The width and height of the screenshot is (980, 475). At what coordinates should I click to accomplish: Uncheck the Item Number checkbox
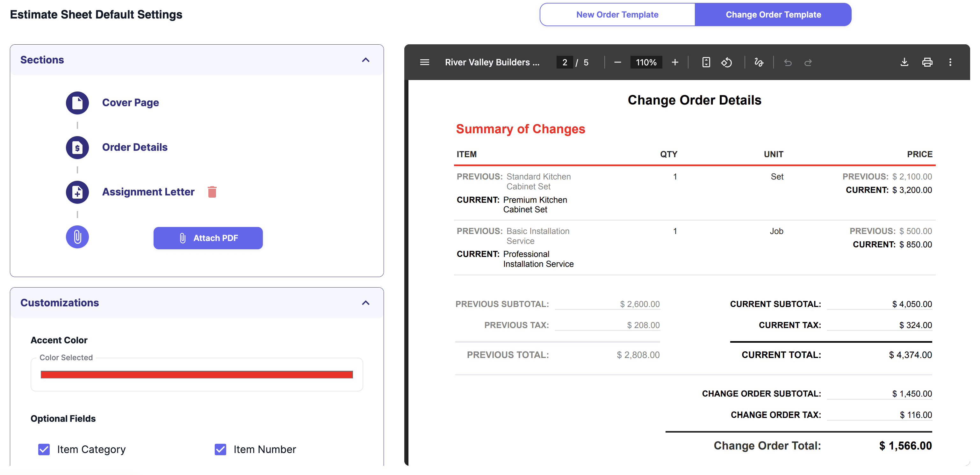[x=220, y=449]
